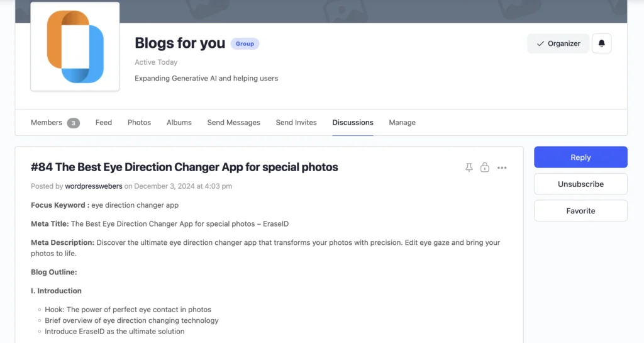This screenshot has width=644, height=343.
Task: Click the I. Introduction heading
Action: click(x=56, y=291)
